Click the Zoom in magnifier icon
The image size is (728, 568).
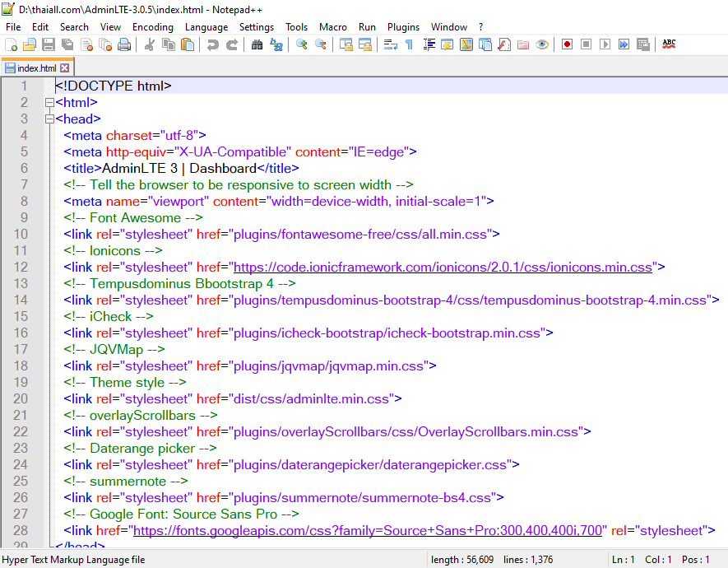302,44
